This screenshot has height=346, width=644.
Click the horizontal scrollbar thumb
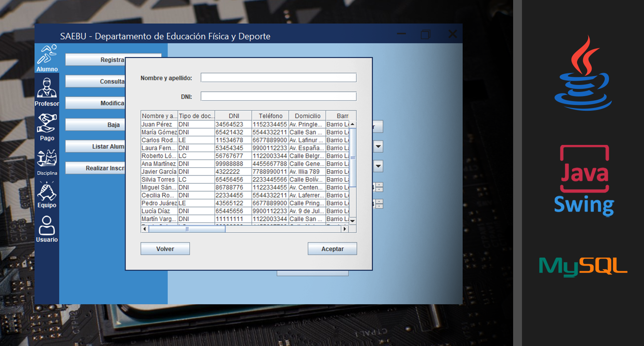pos(187,229)
